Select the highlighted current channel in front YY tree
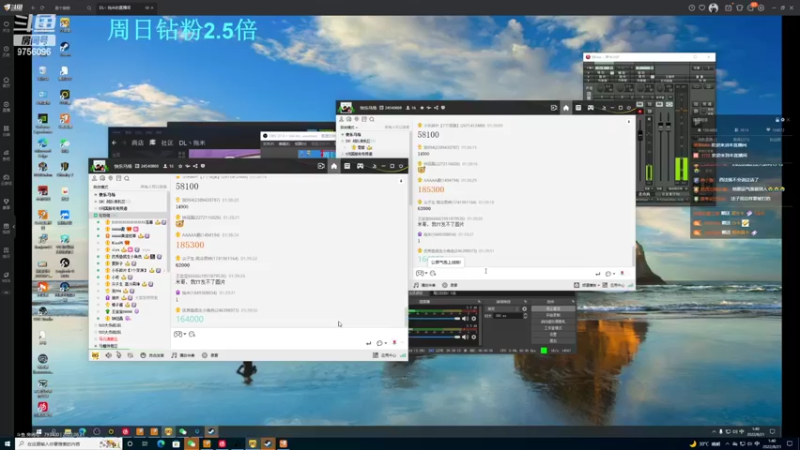This screenshot has width=800, height=450. (x=129, y=215)
